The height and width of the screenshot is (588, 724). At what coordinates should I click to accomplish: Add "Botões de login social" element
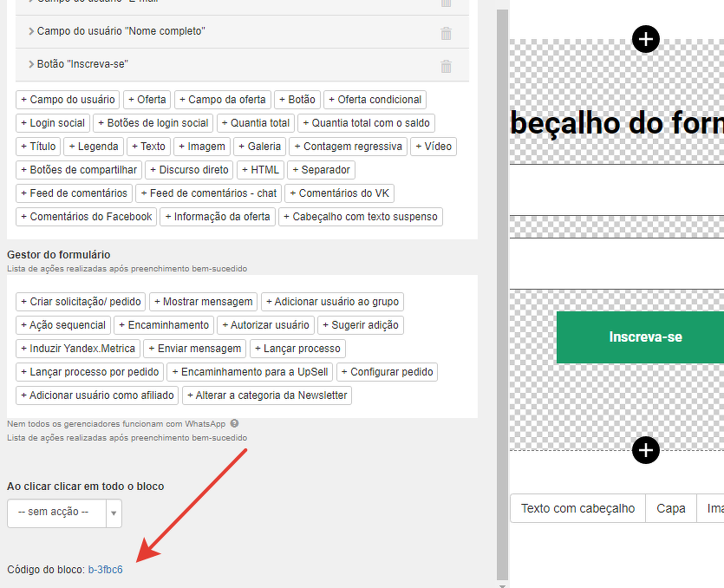click(x=153, y=123)
